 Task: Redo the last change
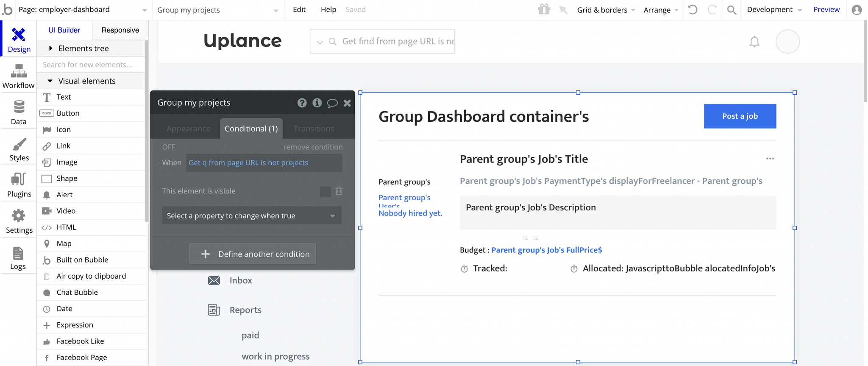pos(712,9)
